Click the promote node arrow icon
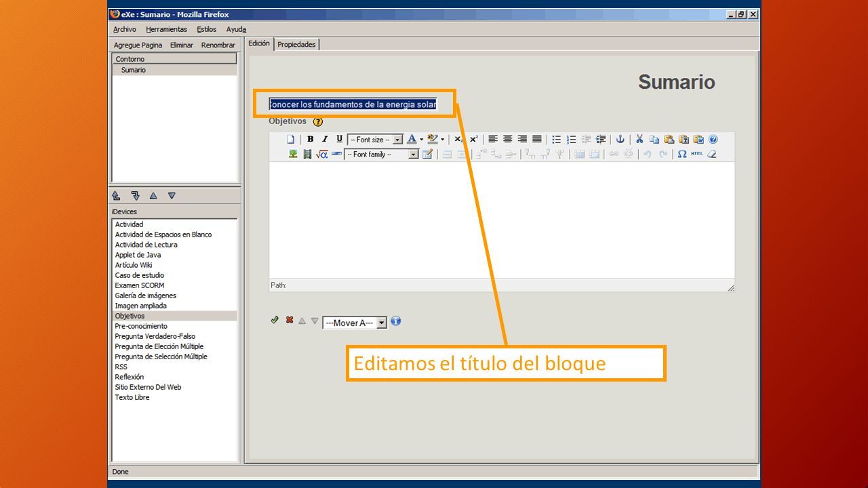Viewport: 868px width, 488px height. click(x=116, y=196)
